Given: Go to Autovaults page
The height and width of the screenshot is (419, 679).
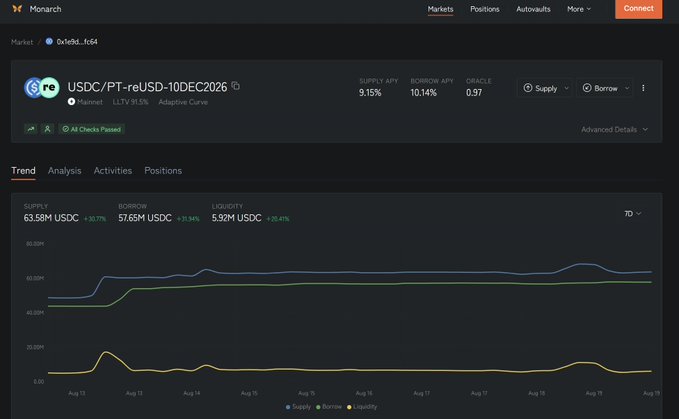Looking at the screenshot, I should pyautogui.click(x=533, y=9).
